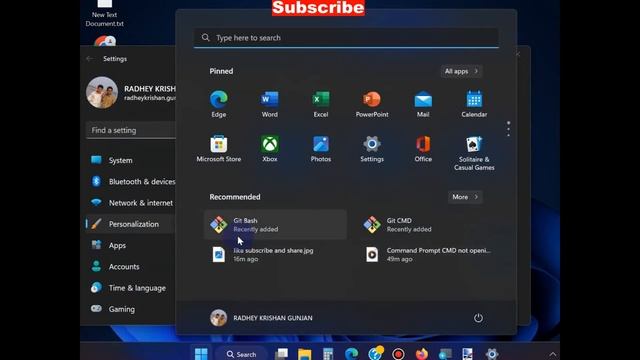Open Settings gear on taskbar
Viewport: 640px width, 360px height.
492,354
